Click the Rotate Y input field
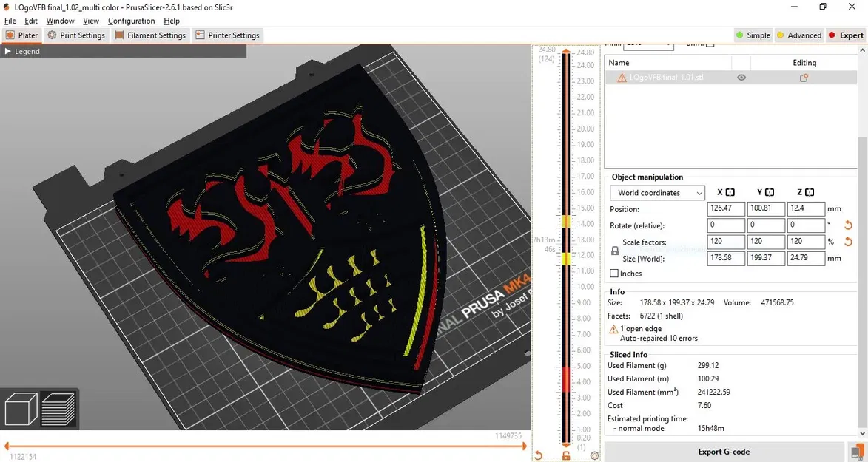The width and height of the screenshot is (868, 462). [766, 225]
